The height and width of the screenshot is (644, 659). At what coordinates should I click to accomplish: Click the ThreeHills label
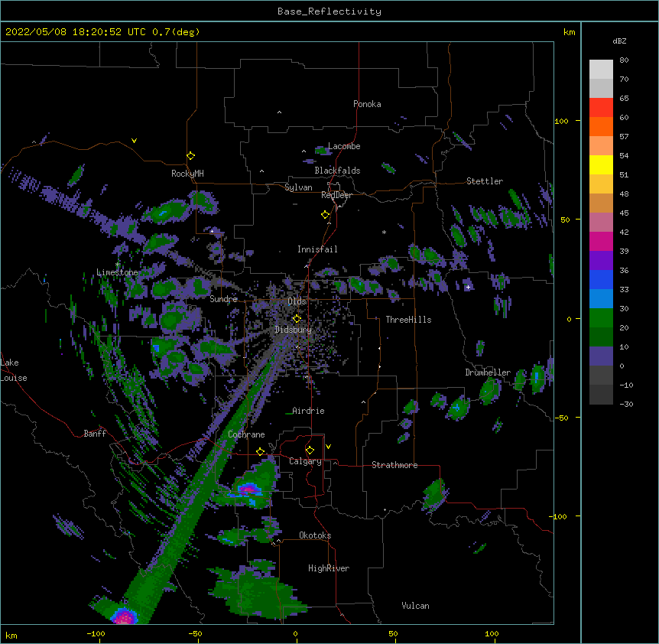408,320
